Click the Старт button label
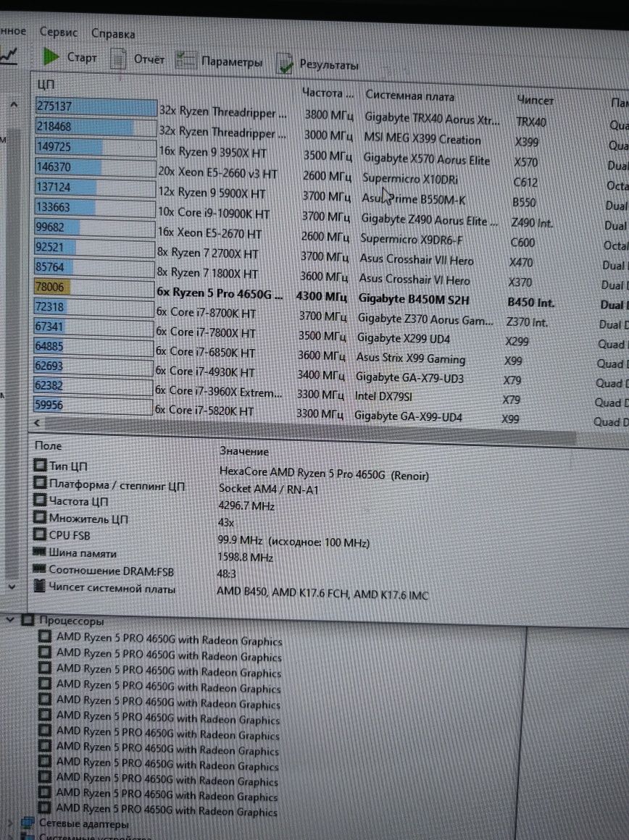 click(82, 57)
